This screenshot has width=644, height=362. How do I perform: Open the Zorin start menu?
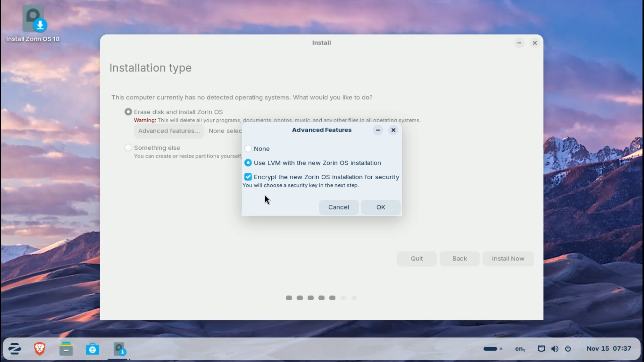tap(14, 349)
